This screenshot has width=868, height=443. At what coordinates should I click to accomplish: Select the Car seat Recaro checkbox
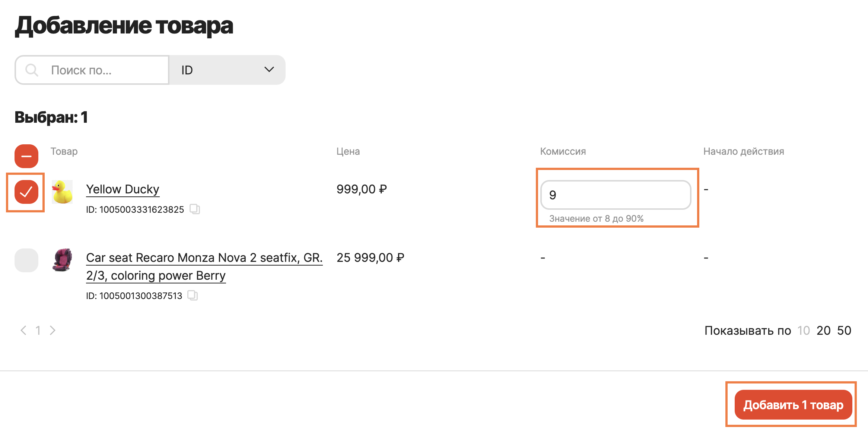click(26, 260)
